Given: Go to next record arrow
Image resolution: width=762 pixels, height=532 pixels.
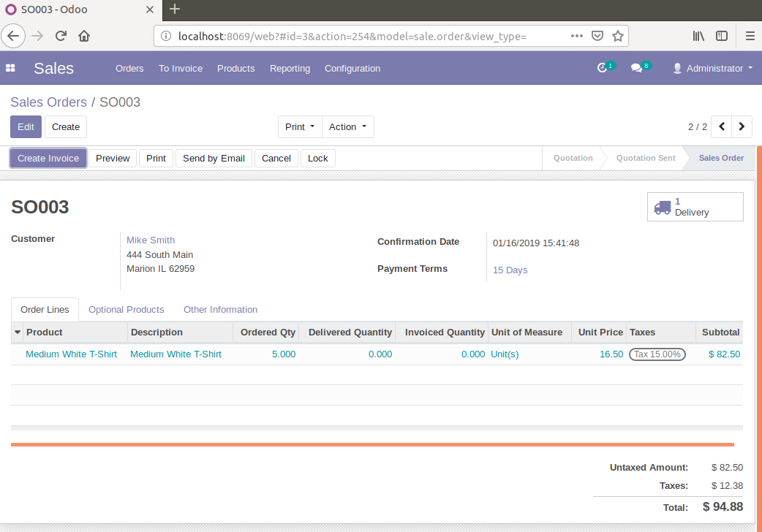Looking at the screenshot, I should point(742,127).
